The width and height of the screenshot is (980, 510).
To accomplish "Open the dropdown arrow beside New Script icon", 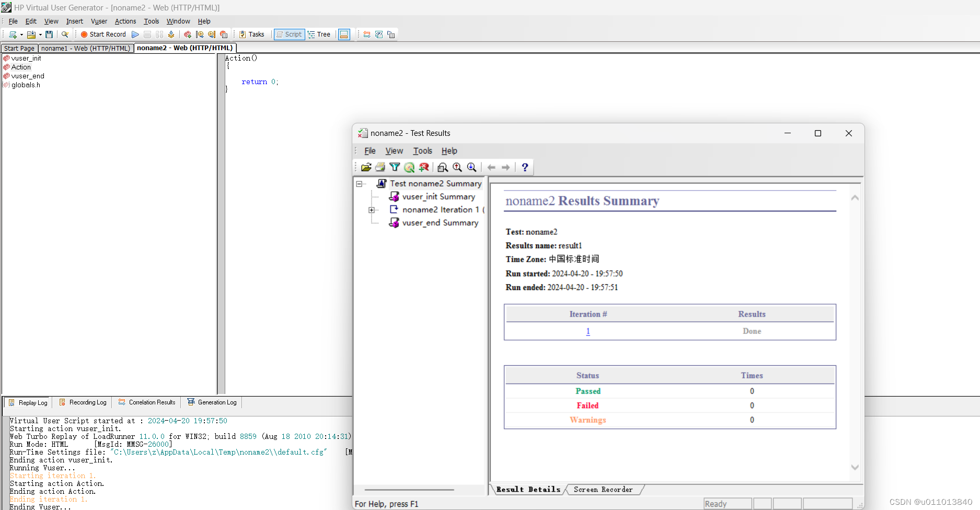I will pos(21,34).
